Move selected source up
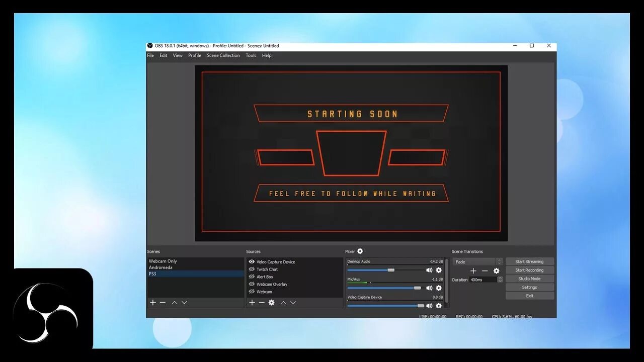644x362 pixels. click(x=283, y=302)
